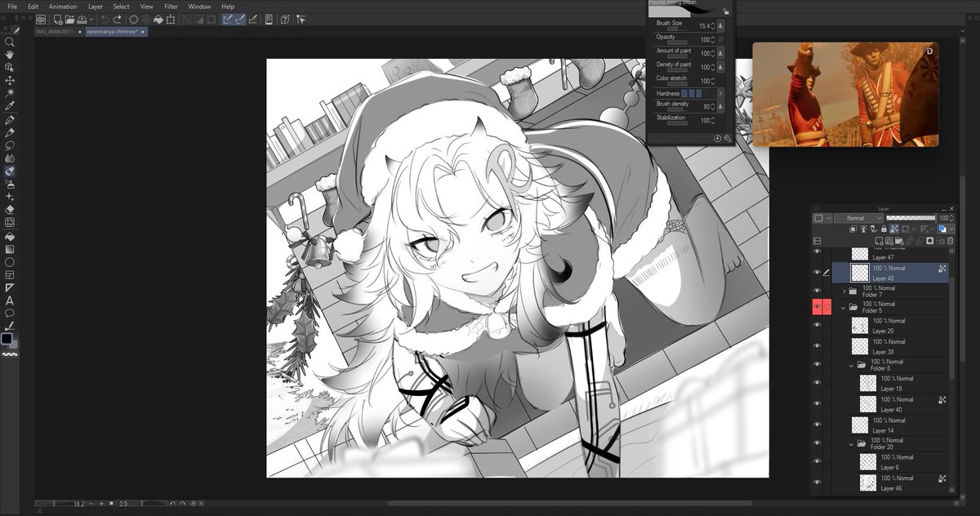Open Clip Studio support help icon
980x516 pixels.
(x=285, y=19)
